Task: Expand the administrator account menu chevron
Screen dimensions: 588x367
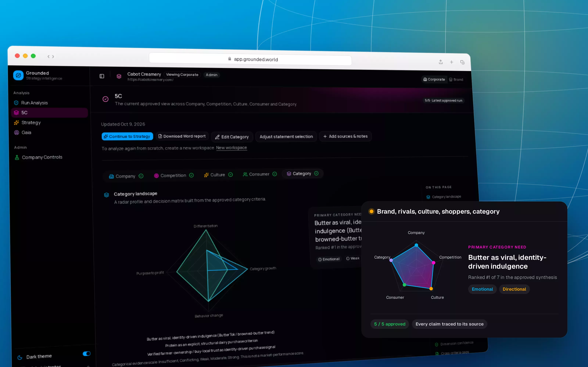Action: 88,366
